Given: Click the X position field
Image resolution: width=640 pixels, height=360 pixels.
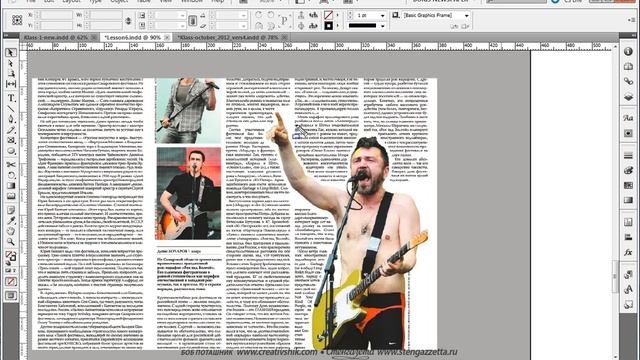Looking at the screenshot, I should (x=56, y=15).
